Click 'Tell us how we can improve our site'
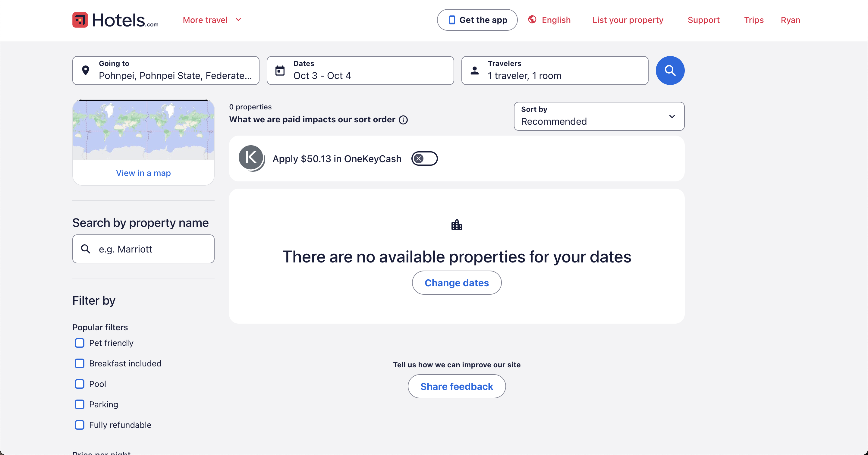The height and width of the screenshot is (455, 868). pos(457,365)
